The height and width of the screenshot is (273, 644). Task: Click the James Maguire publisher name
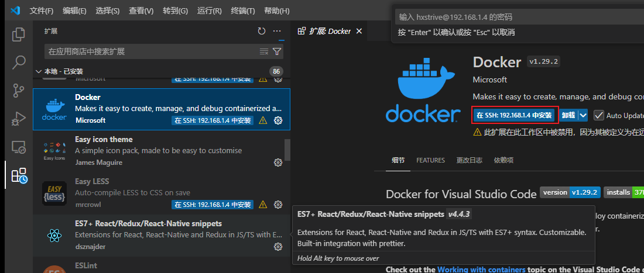[x=98, y=163]
